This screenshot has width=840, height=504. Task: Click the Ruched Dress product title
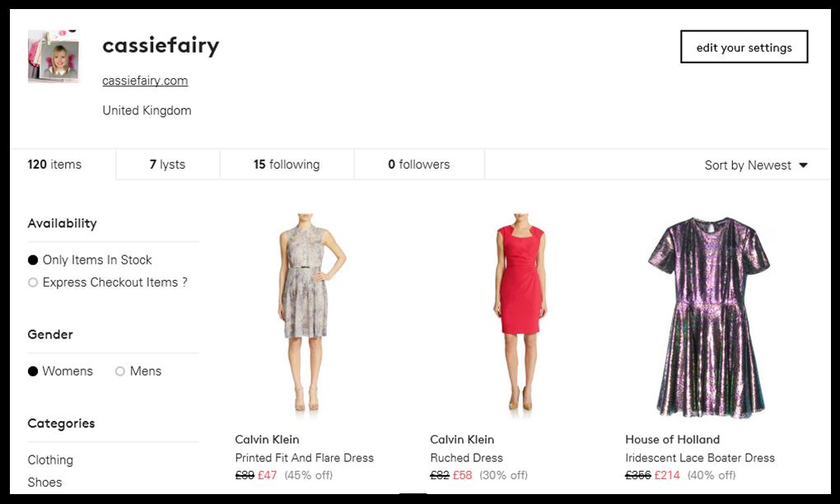[x=466, y=458]
